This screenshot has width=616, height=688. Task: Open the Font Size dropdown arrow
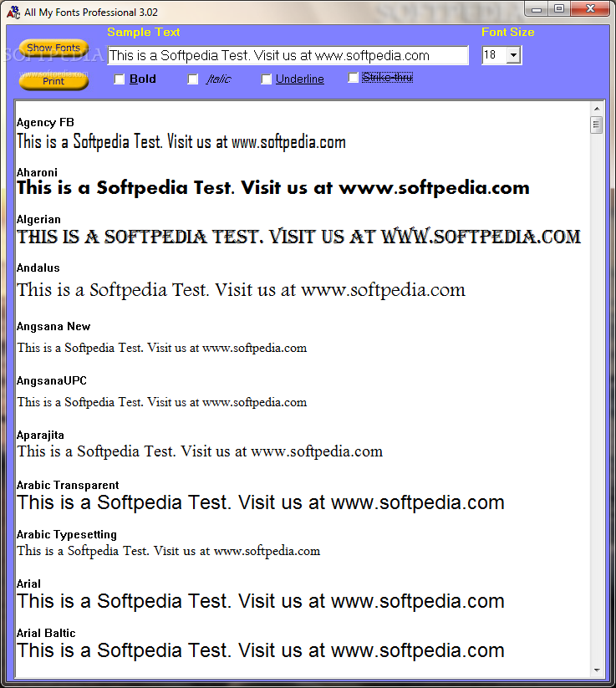click(x=513, y=55)
